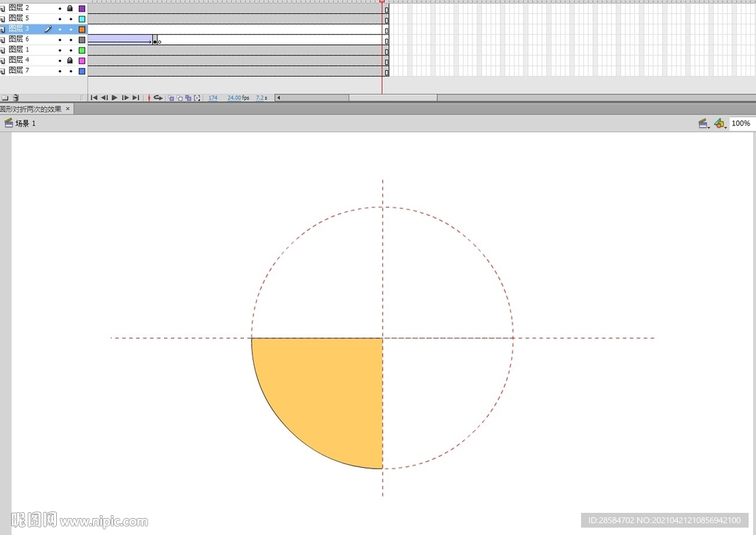Click timeline scrollbar left arrow
The image size is (756, 535).
pos(278,98)
